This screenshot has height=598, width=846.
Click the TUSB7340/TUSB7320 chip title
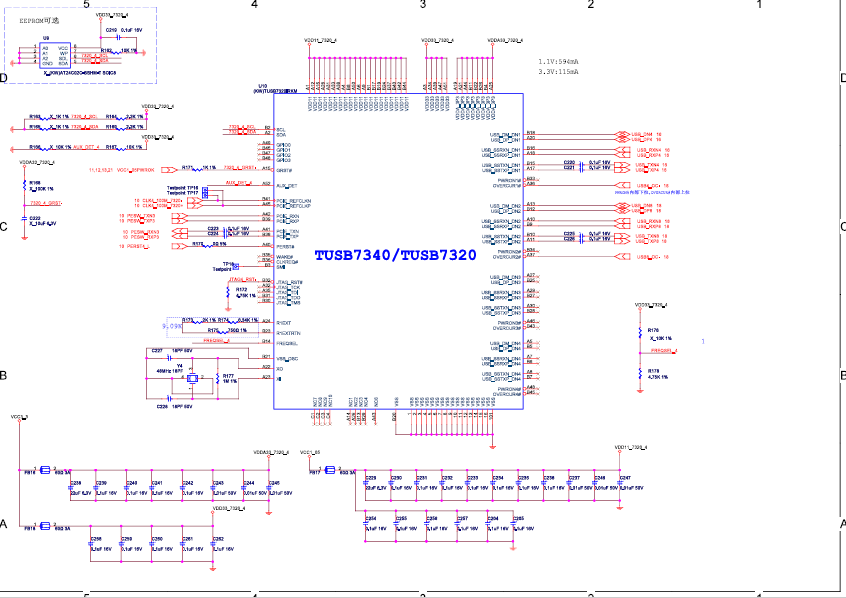[x=395, y=255]
